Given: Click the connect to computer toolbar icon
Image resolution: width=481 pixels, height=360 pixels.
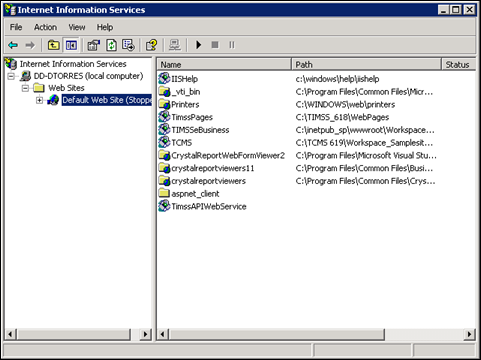Looking at the screenshot, I should 175,45.
